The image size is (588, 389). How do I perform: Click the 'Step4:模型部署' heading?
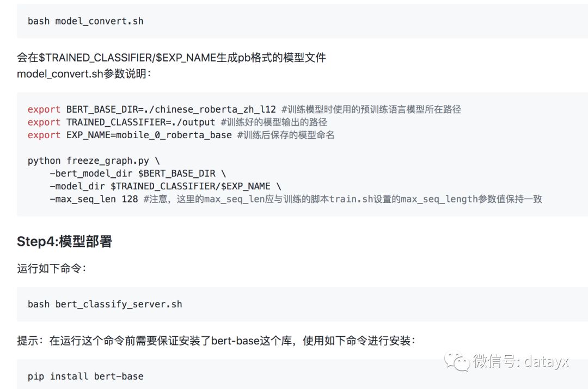coord(64,242)
